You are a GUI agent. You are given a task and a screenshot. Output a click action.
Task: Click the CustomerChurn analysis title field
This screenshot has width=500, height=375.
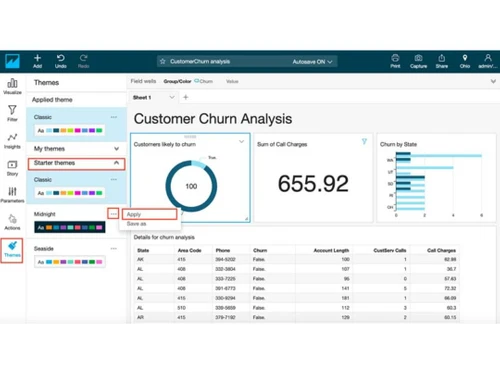coord(200,61)
